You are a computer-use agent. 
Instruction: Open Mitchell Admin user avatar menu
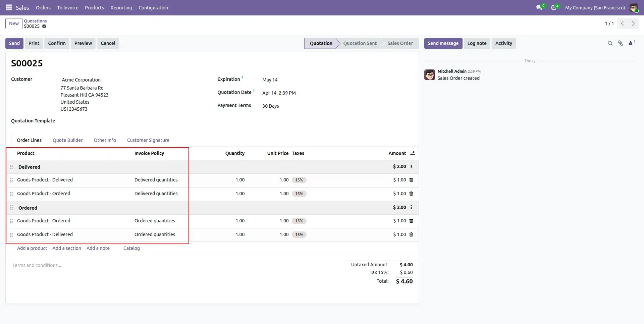(634, 7)
